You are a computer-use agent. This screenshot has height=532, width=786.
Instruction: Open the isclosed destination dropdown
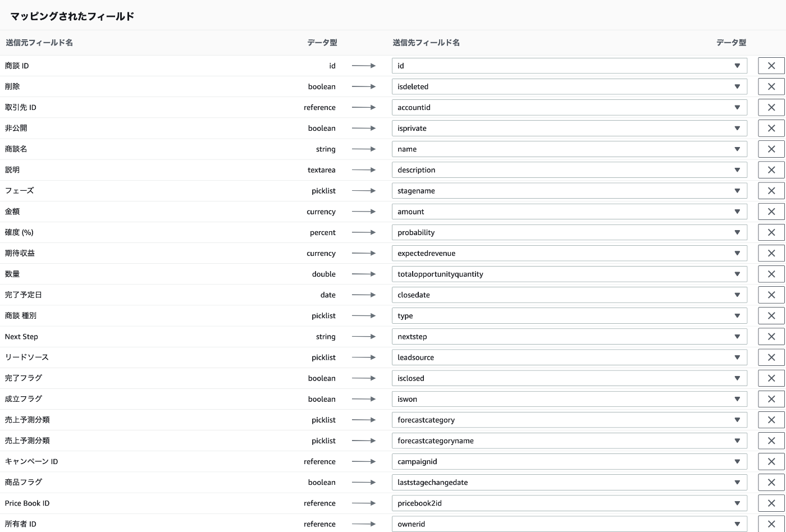(569, 378)
